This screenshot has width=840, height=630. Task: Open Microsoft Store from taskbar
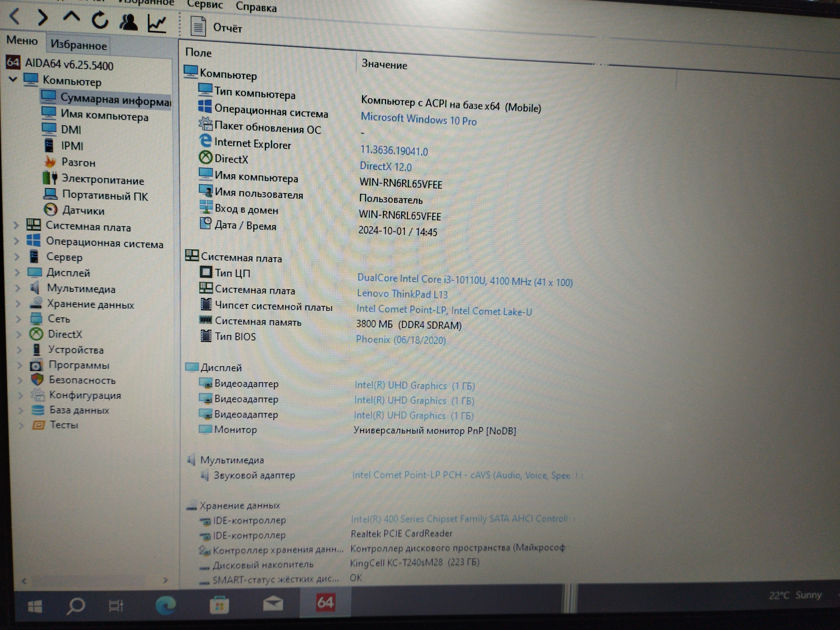[x=219, y=605]
